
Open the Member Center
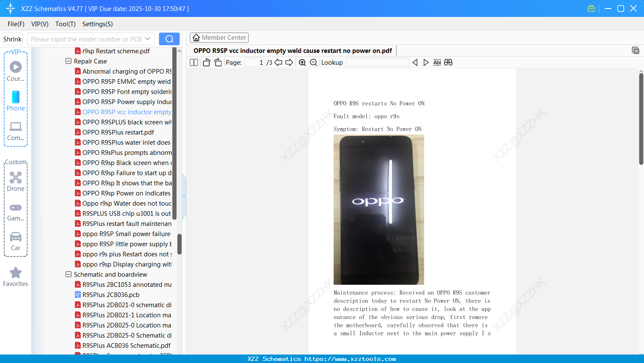coord(219,38)
